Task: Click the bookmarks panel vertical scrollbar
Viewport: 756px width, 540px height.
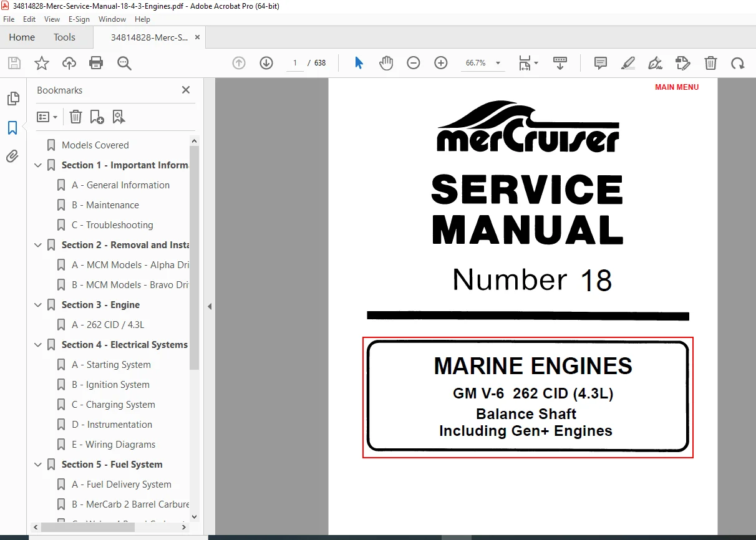Action: coord(194,257)
